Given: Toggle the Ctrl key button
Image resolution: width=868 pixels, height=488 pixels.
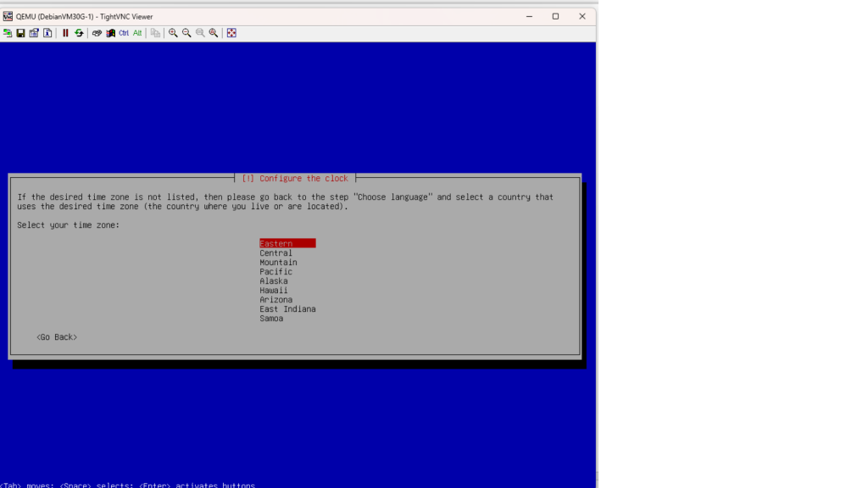Looking at the screenshot, I should click(124, 33).
